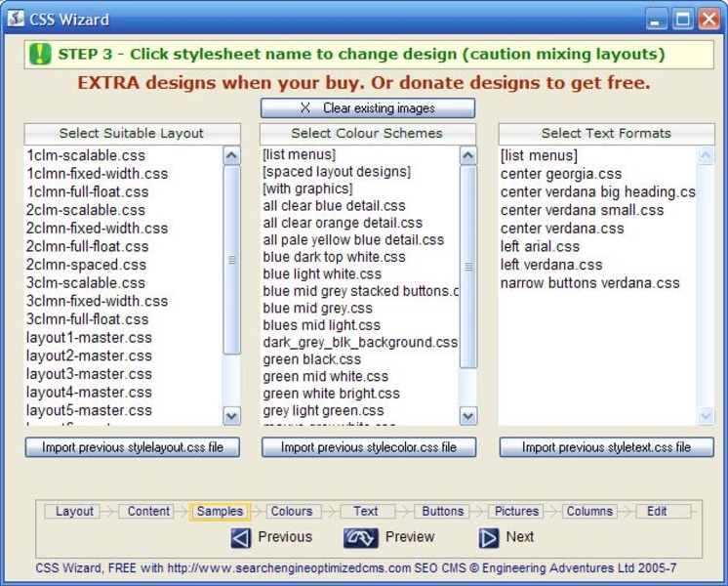Select 1clmn-fixed-width.css layout
Viewport: 728px width, 586px height.
[x=97, y=174]
